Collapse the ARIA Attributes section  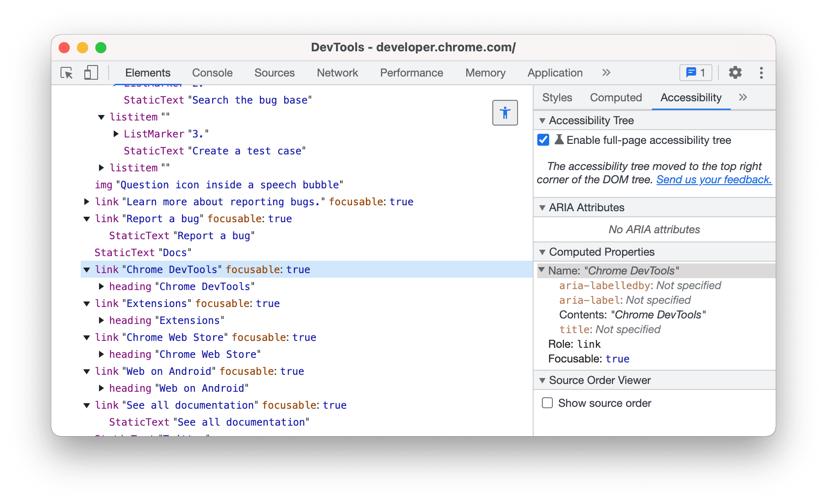click(x=543, y=208)
